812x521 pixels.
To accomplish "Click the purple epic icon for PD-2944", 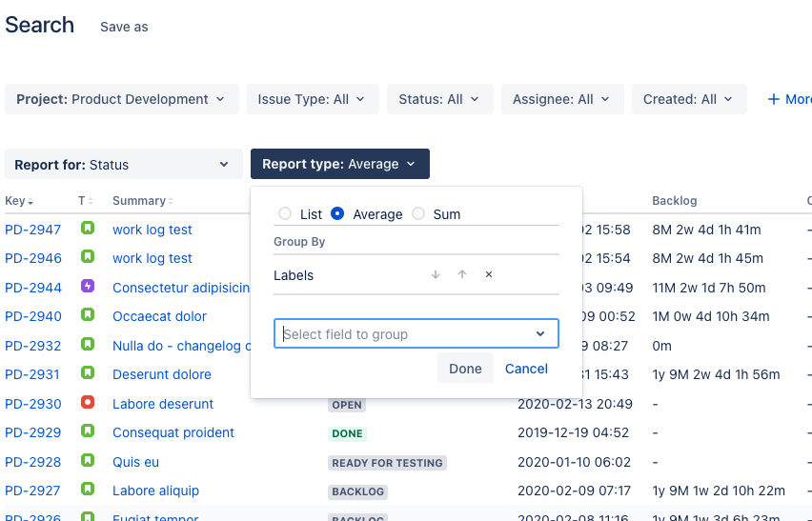I will click(x=88, y=286).
